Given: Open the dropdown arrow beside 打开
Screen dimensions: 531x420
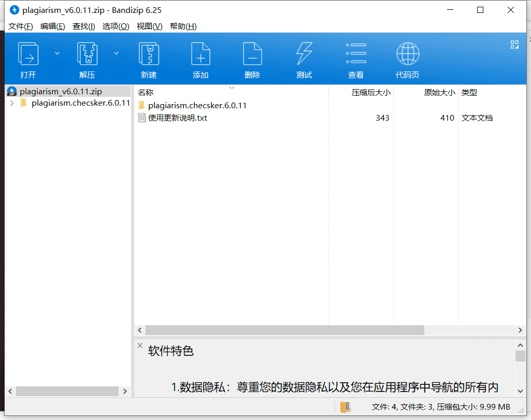Looking at the screenshot, I should 57,53.
